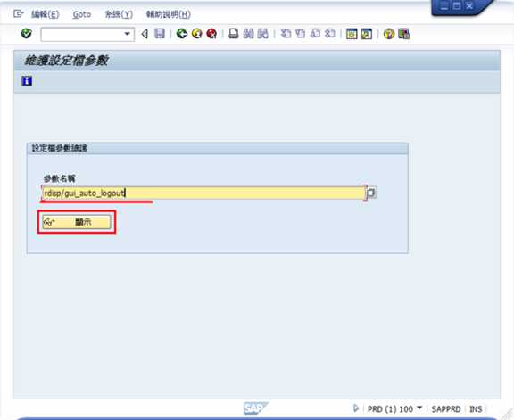This screenshot has height=420, width=514.
Task: Click the SAP logo in status bar
Action: click(256, 408)
